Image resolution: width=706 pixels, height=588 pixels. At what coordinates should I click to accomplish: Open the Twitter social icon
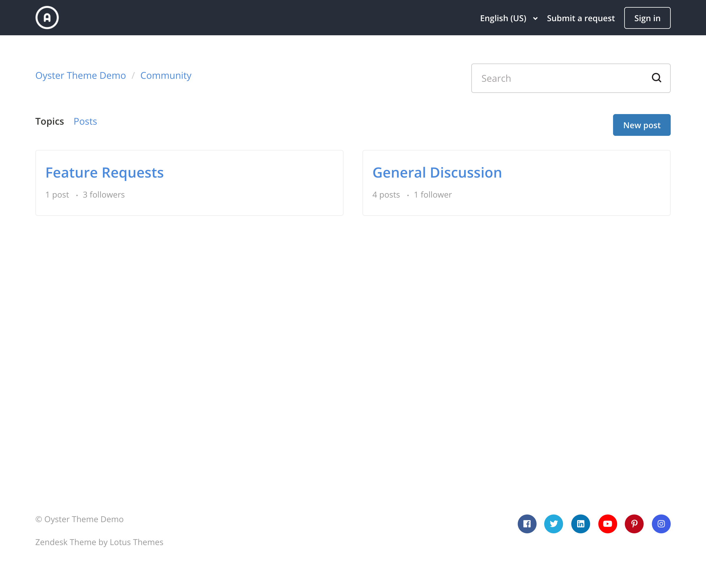(x=553, y=524)
